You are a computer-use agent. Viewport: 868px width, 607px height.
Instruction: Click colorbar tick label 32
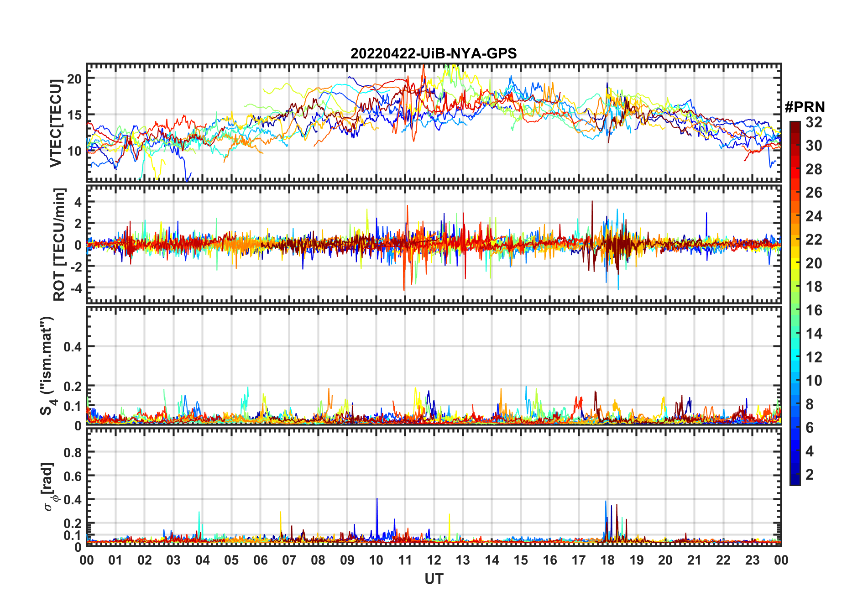(x=814, y=122)
